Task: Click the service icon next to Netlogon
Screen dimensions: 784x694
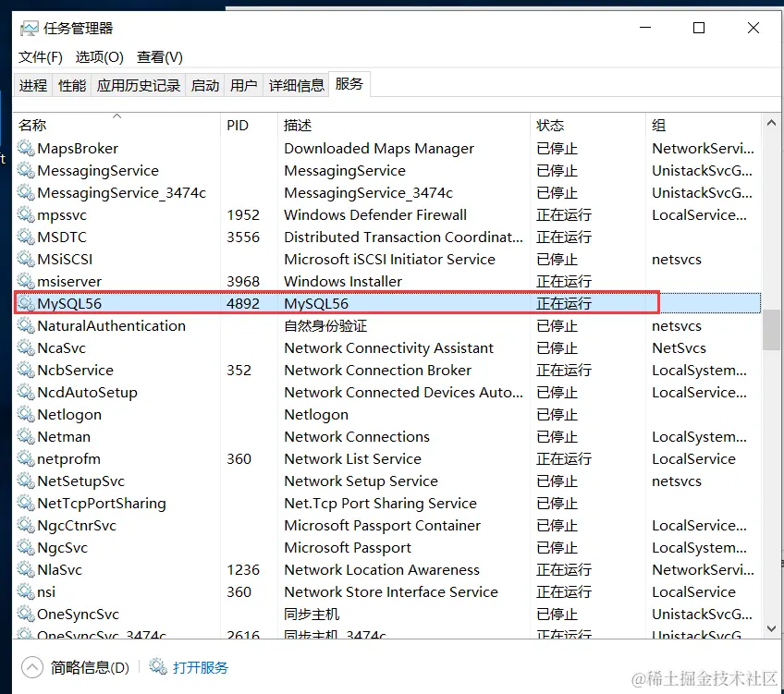Action: [26, 414]
